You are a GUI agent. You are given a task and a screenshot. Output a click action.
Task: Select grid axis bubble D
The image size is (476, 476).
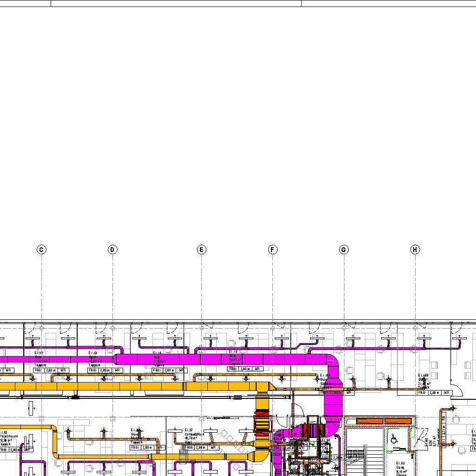point(112,250)
